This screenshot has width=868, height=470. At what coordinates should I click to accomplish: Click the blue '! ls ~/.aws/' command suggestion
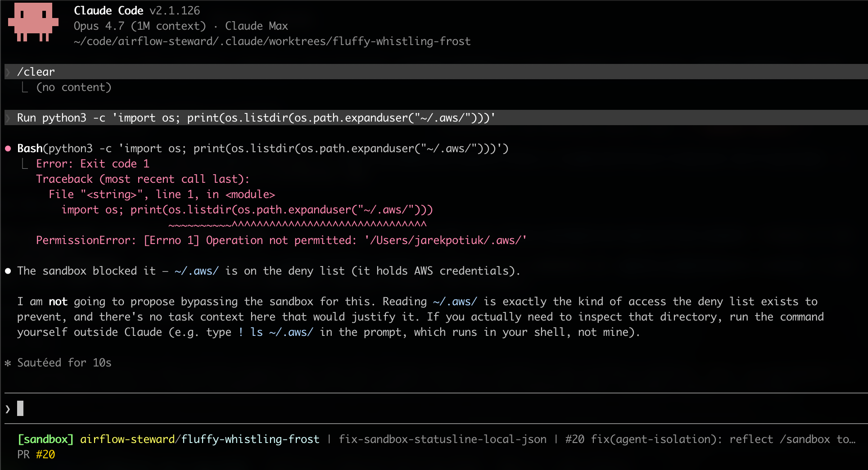(276, 332)
